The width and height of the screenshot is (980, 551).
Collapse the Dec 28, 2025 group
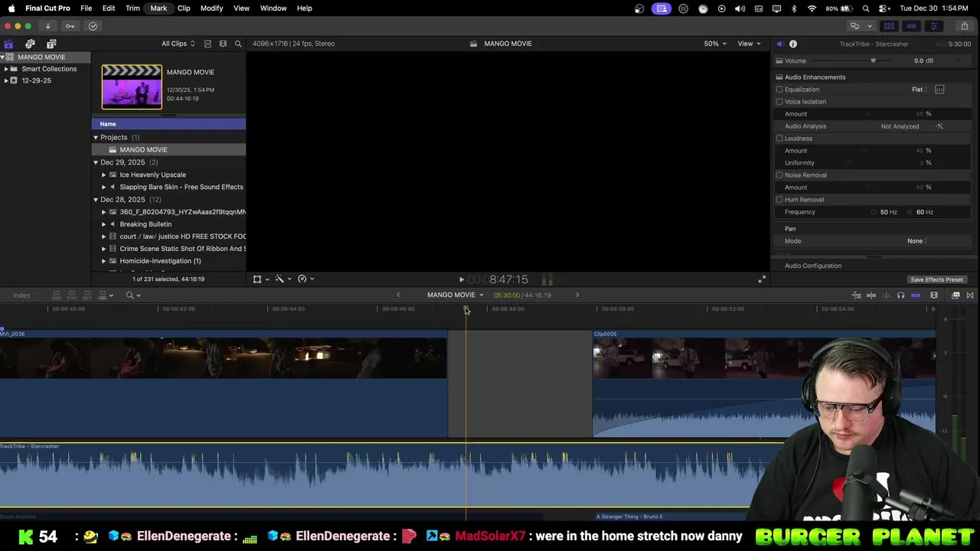pos(96,200)
